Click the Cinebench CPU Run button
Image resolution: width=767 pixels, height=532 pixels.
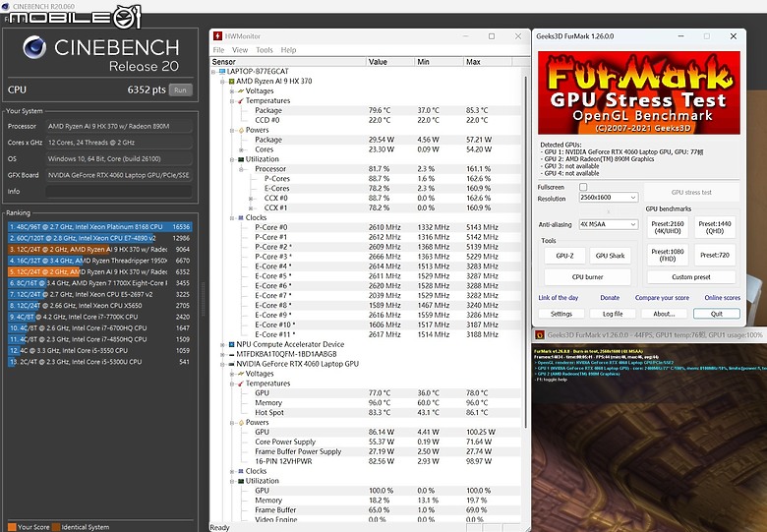pyautogui.click(x=181, y=89)
